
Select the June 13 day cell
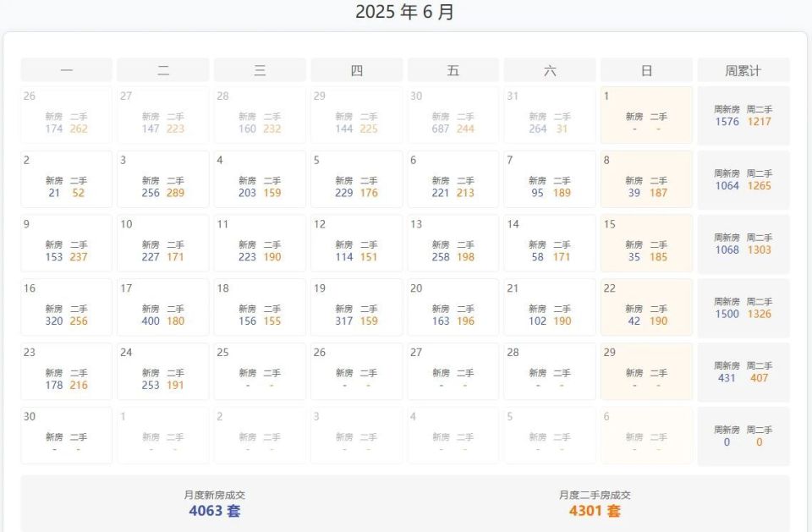click(x=453, y=243)
